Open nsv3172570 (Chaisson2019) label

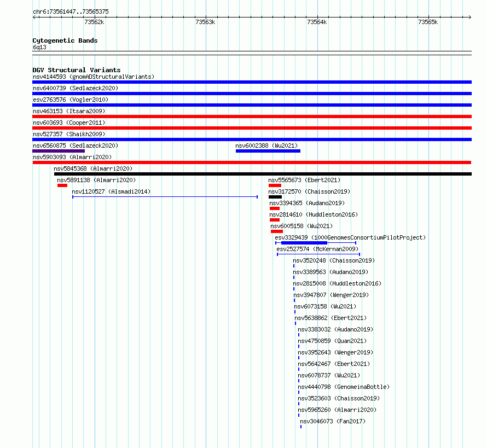point(309,191)
